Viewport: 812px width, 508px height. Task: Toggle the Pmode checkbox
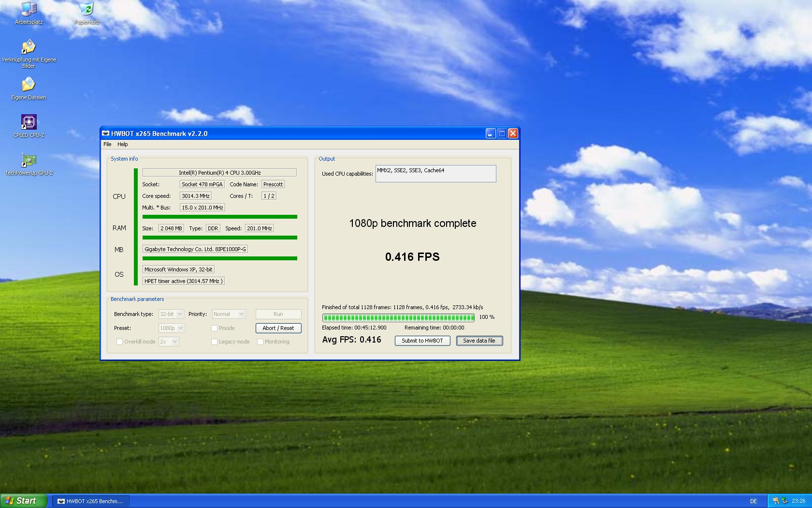pyautogui.click(x=214, y=328)
